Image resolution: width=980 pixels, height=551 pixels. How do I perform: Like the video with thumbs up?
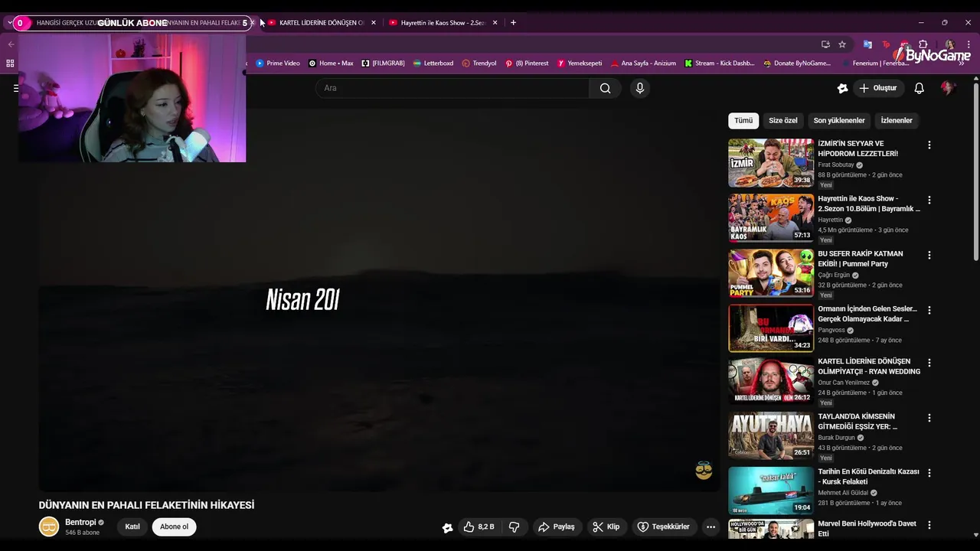tap(479, 527)
